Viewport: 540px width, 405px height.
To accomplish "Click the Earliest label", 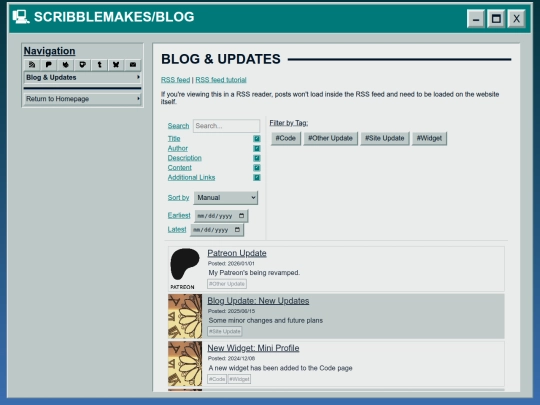I will point(179,216).
